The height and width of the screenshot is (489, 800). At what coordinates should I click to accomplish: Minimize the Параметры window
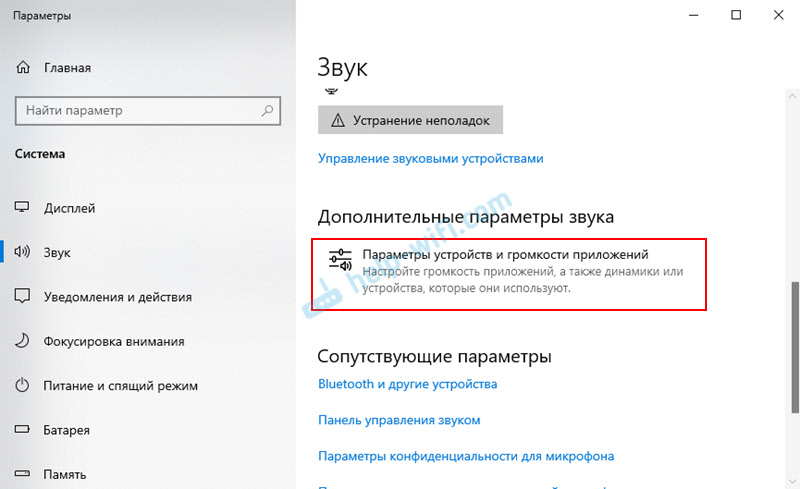693,15
